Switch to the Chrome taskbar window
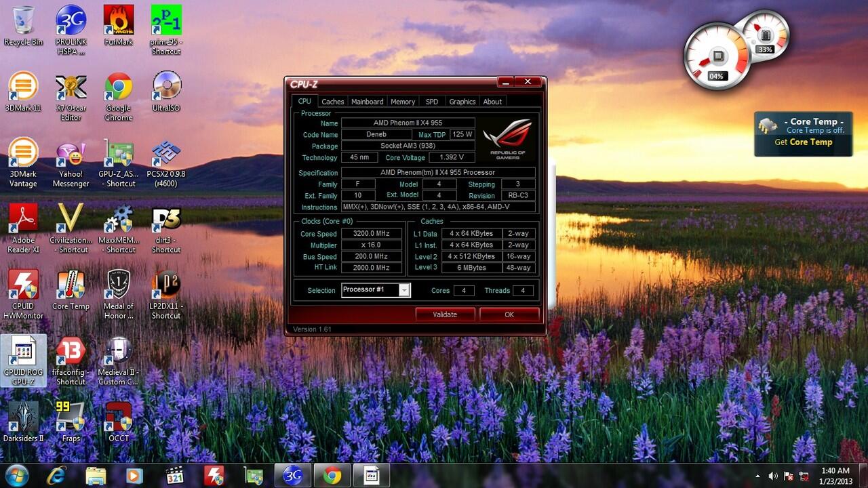This screenshot has height=488, width=868. coord(332,475)
